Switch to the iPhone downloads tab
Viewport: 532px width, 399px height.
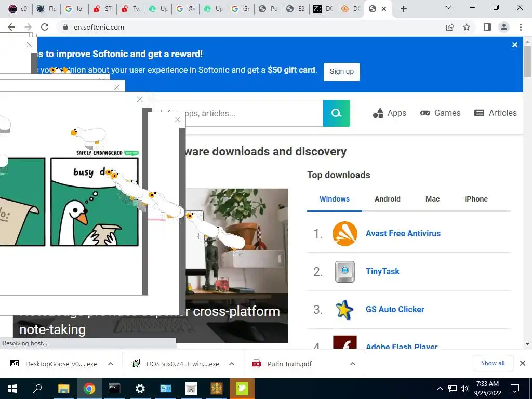pyautogui.click(x=476, y=199)
